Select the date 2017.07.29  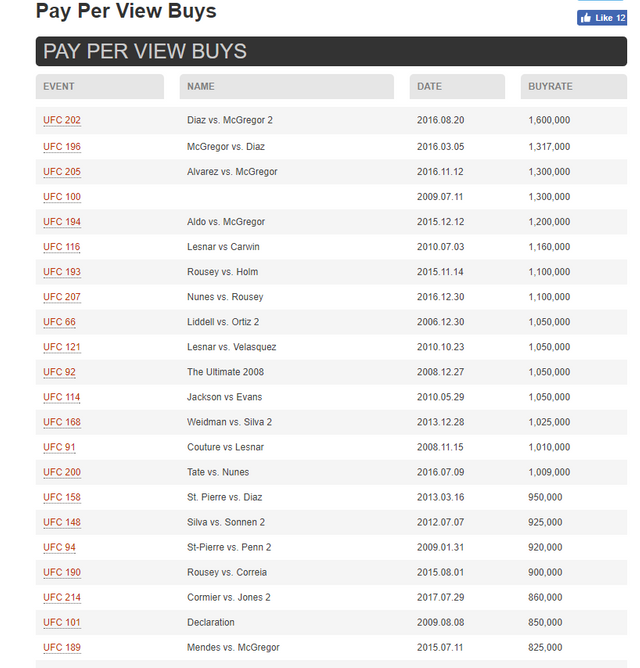(441, 598)
